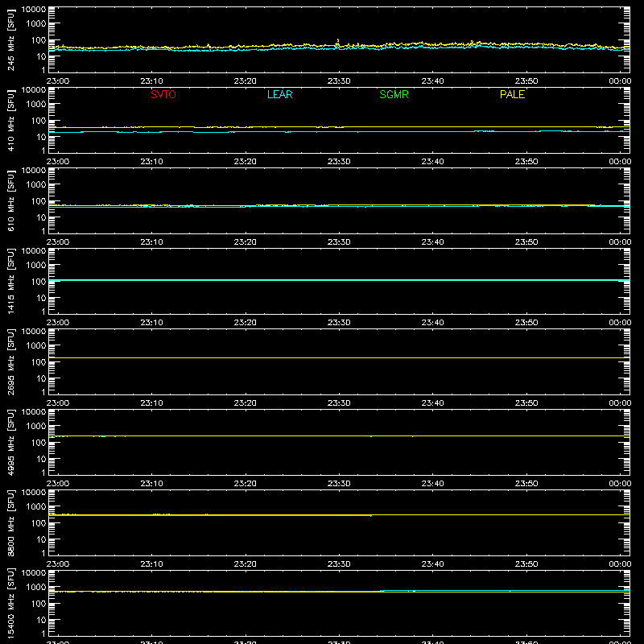The image size is (644, 644).
Task: Select the 410 MHz [SFU] axis title
Action: point(10,120)
